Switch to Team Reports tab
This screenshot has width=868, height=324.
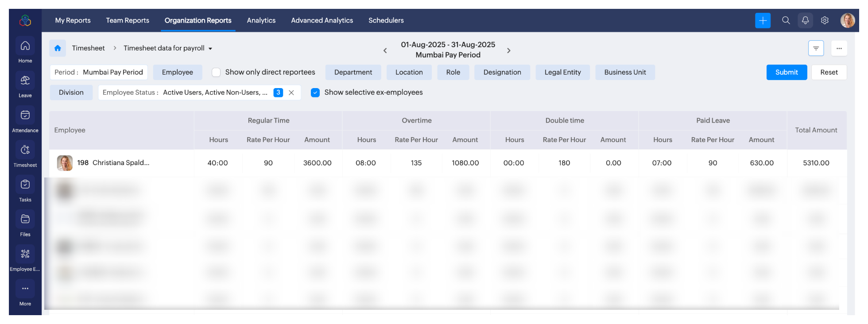click(128, 20)
